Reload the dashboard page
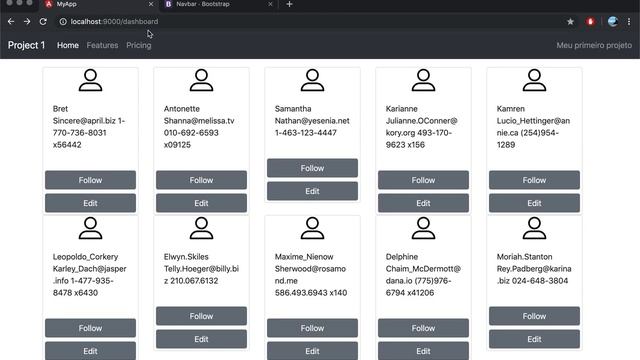 point(43,21)
